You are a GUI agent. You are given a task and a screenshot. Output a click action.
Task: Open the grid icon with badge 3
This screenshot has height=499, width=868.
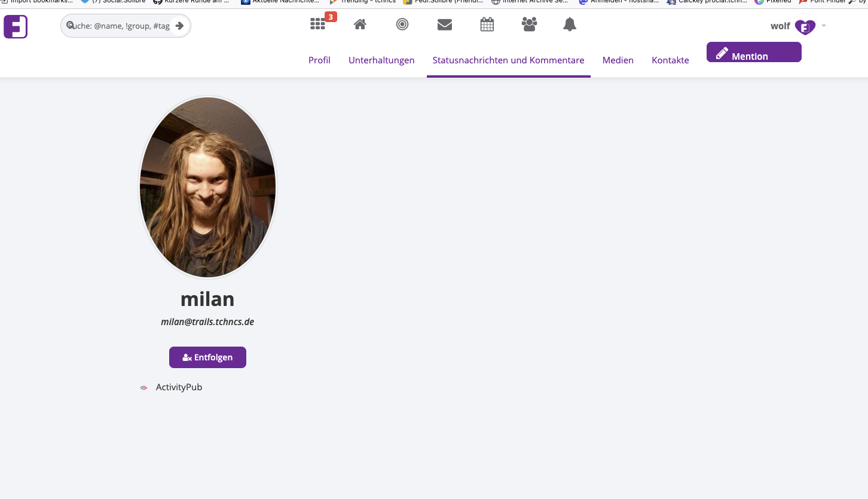click(318, 25)
